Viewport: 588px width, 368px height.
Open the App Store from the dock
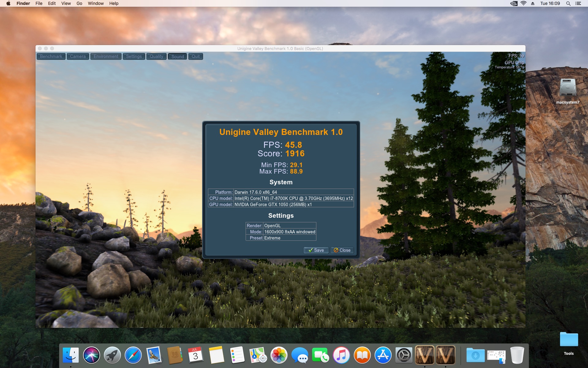pyautogui.click(x=383, y=355)
